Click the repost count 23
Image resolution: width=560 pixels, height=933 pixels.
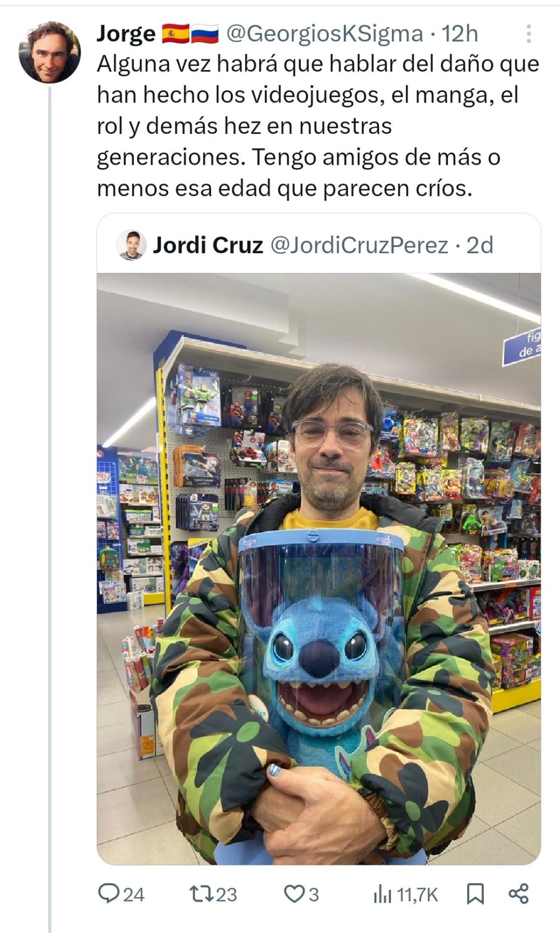(x=226, y=895)
